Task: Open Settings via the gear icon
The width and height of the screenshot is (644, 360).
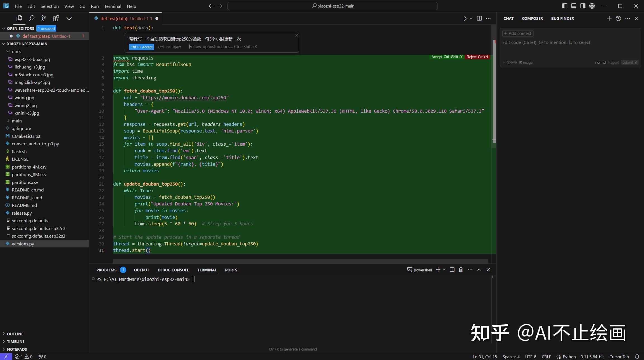Action: (x=592, y=6)
